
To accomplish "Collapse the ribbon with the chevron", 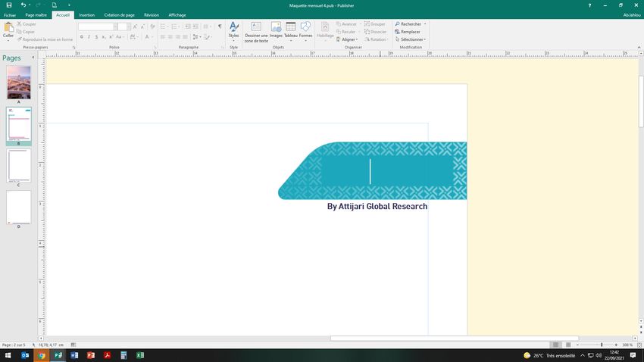I will [639, 48].
